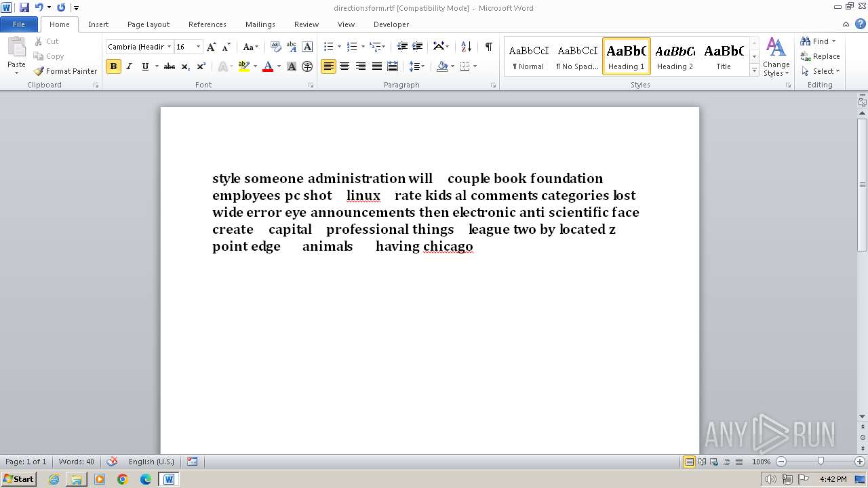
Task: Open Word Help question mark
Action: (861, 24)
